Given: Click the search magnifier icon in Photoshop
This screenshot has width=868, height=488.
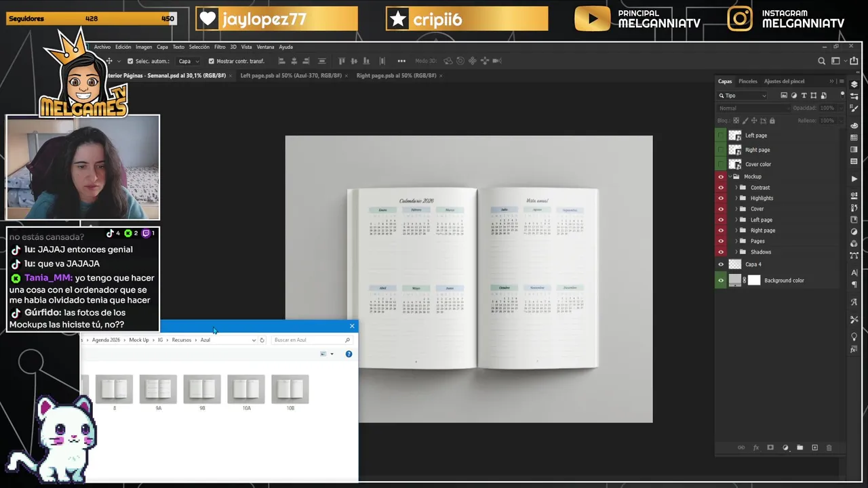Looking at the screenshot, I should pyautogui.click(x=822, y=61).
